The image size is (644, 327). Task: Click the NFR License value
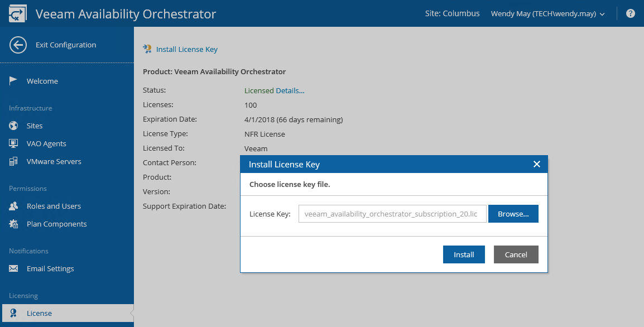coord(265,134)
